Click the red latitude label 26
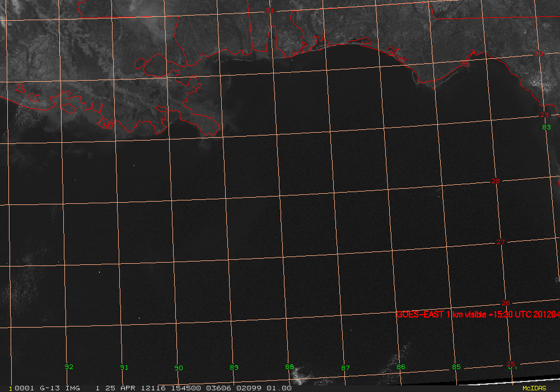This screenshot has height=392, width=560. [505, 303]
